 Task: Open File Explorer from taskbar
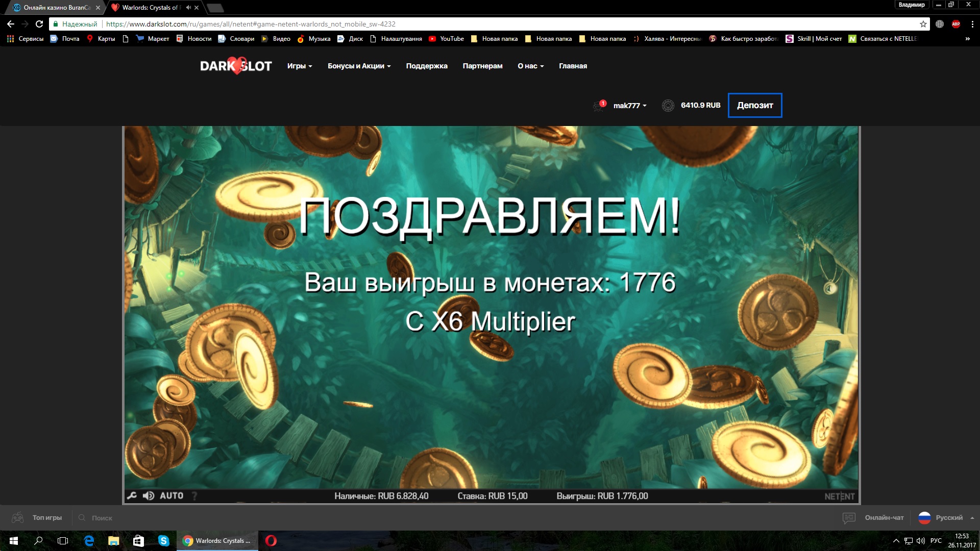113,541
